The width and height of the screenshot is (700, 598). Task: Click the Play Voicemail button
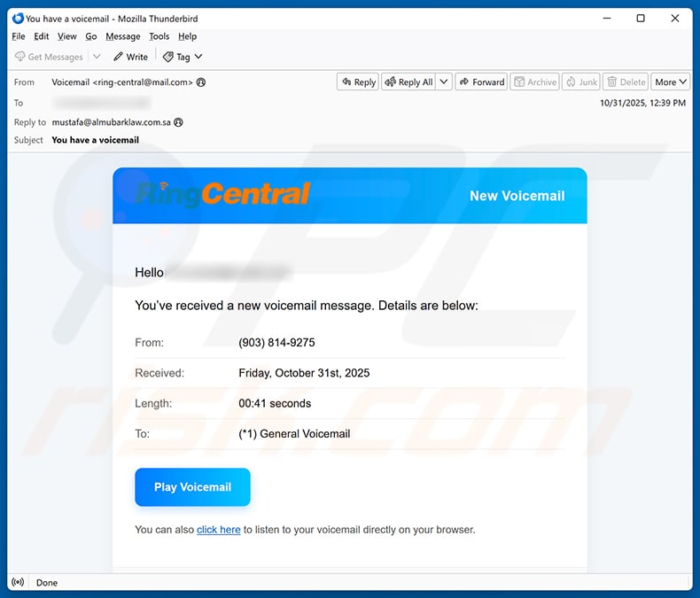point(192,487)
